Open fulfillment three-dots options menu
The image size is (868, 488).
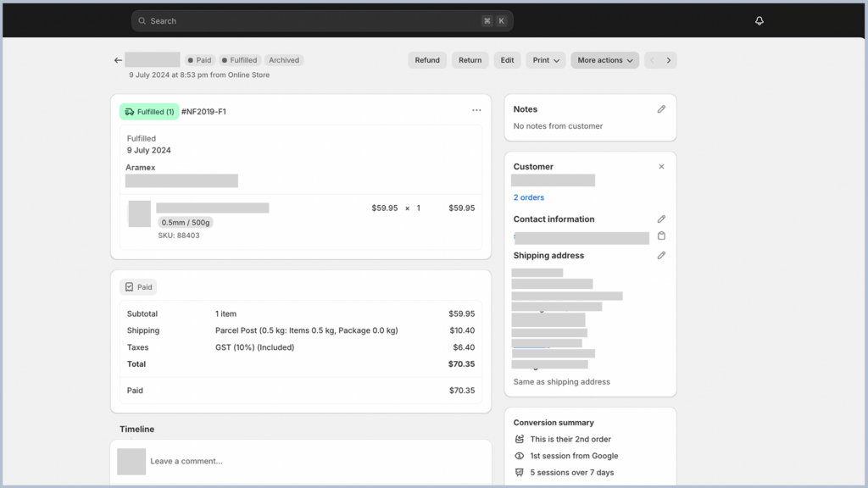(476, 111)
